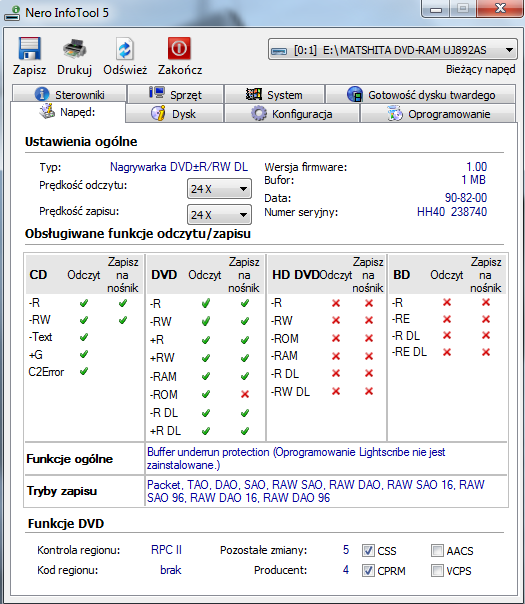The image size is (525, 604).
Task: Click green check for CD C2Error read
Action: (84, 371)
